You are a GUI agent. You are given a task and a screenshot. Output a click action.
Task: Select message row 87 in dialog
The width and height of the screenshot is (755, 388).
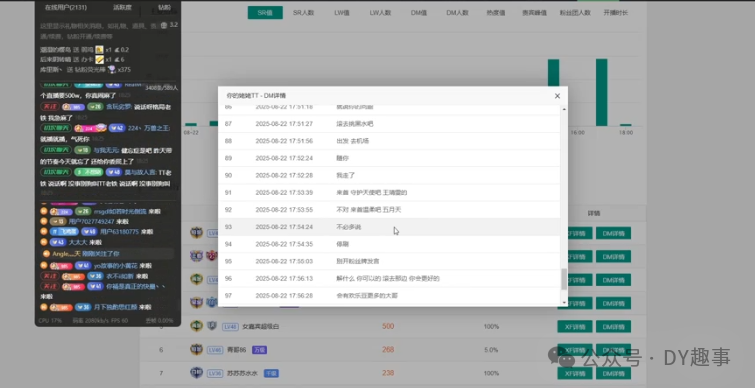pos(389,124)
